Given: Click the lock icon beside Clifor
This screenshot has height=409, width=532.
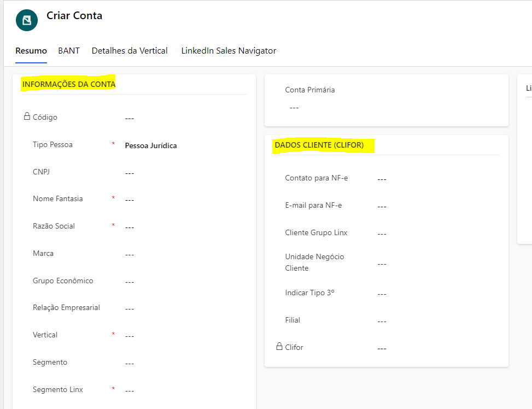Looking at the screenshot, I should (x=279, y=347).
